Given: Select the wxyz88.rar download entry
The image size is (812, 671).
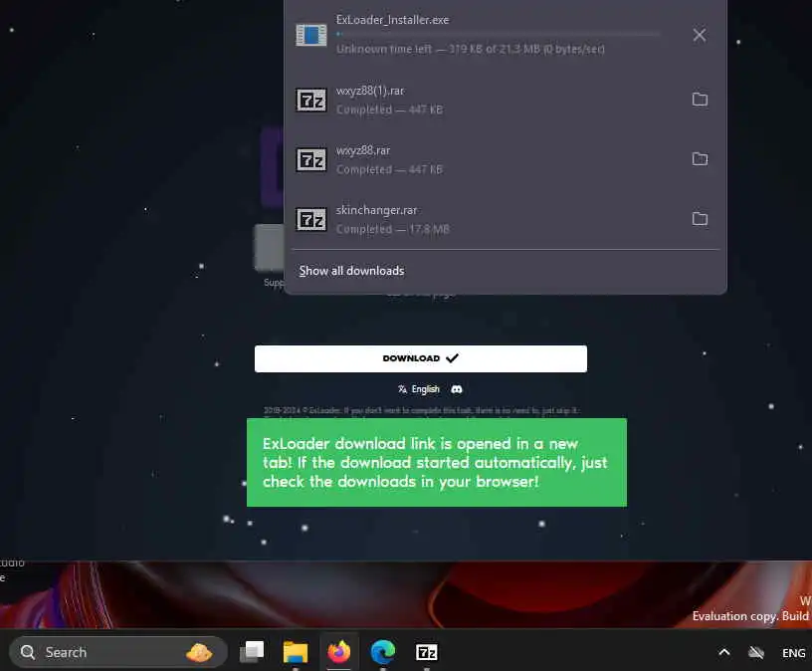Looking at the screenshot, I should click(x=506, y=159).
